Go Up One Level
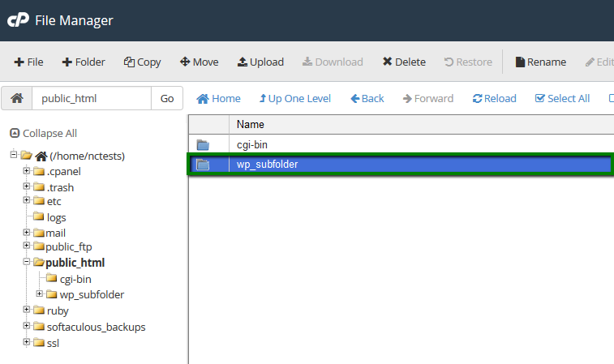The height and width of the screenshot is (364, 614). (294, 98)
